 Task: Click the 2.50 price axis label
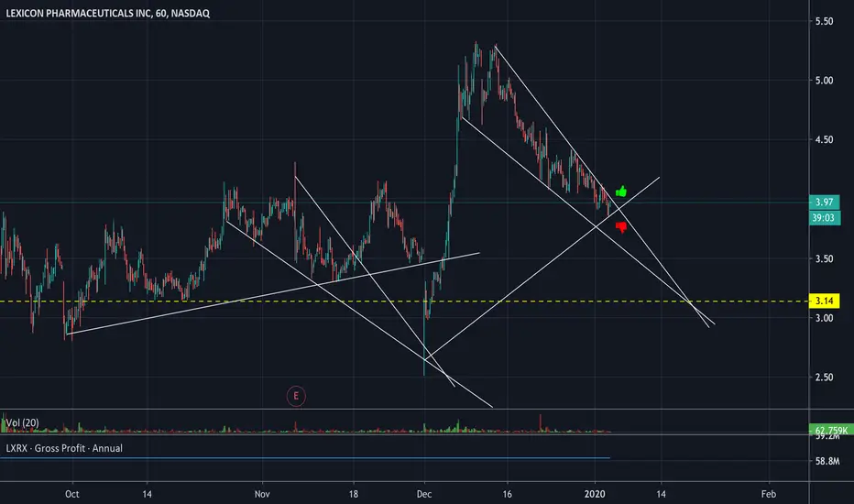click(824, 378)
